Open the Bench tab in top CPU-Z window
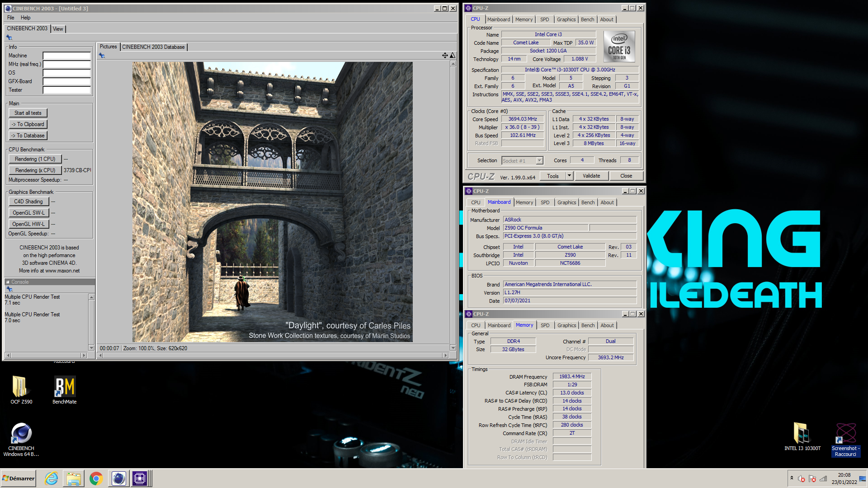868x488 pixels. pos(588,19)
